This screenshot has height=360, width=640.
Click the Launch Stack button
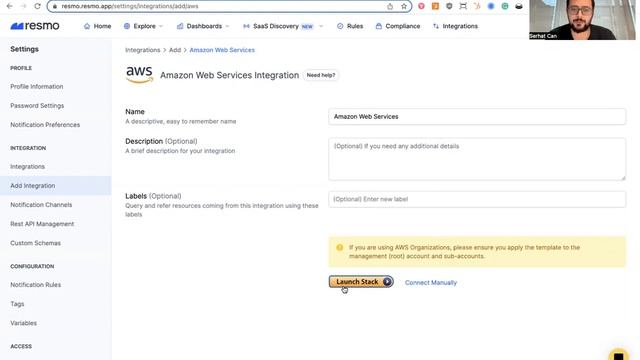[x=361, y=282]
